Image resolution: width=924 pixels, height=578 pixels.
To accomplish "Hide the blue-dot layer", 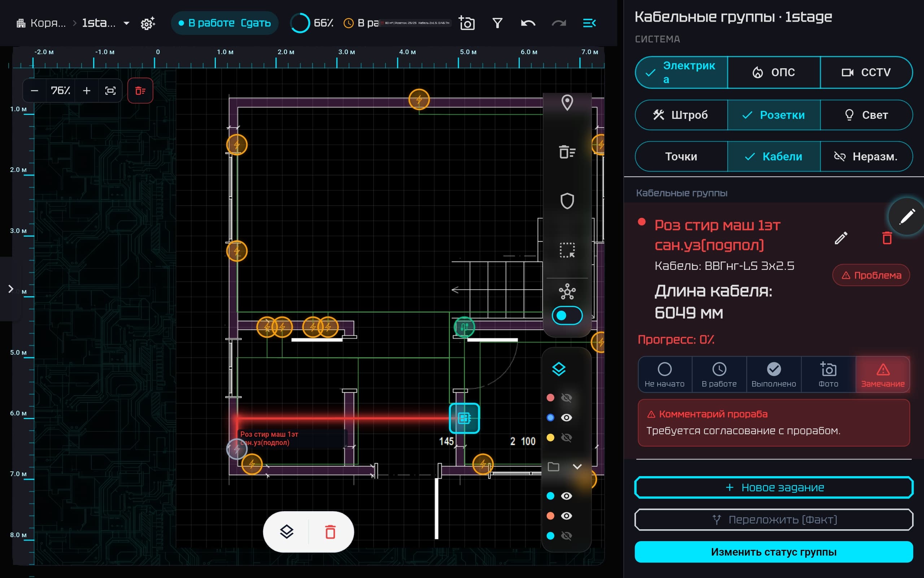I will pyautogui.click(x=566, y=418).
